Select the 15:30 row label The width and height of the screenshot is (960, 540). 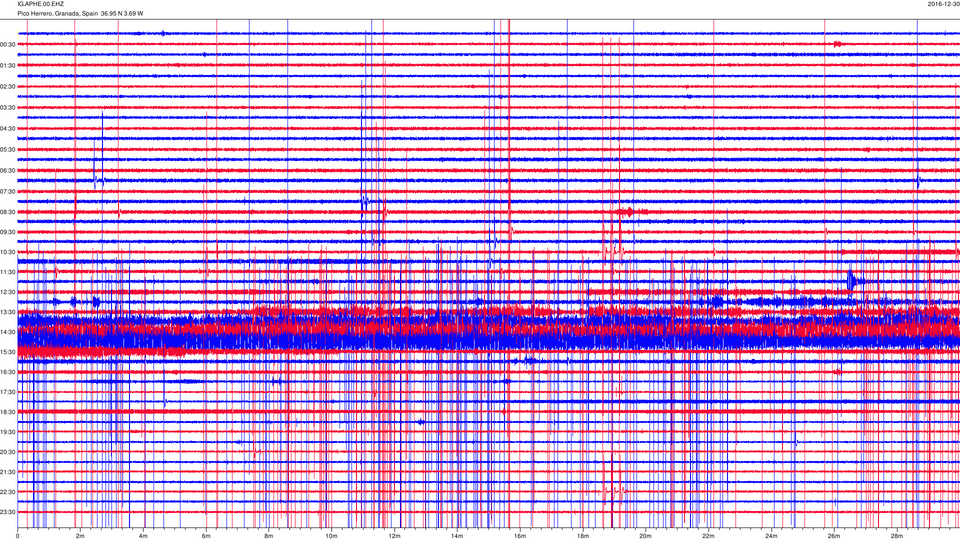[x=8, y=352]
